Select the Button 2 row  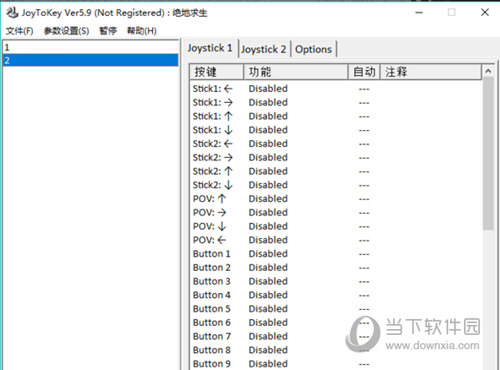click(x=336, y=267)
